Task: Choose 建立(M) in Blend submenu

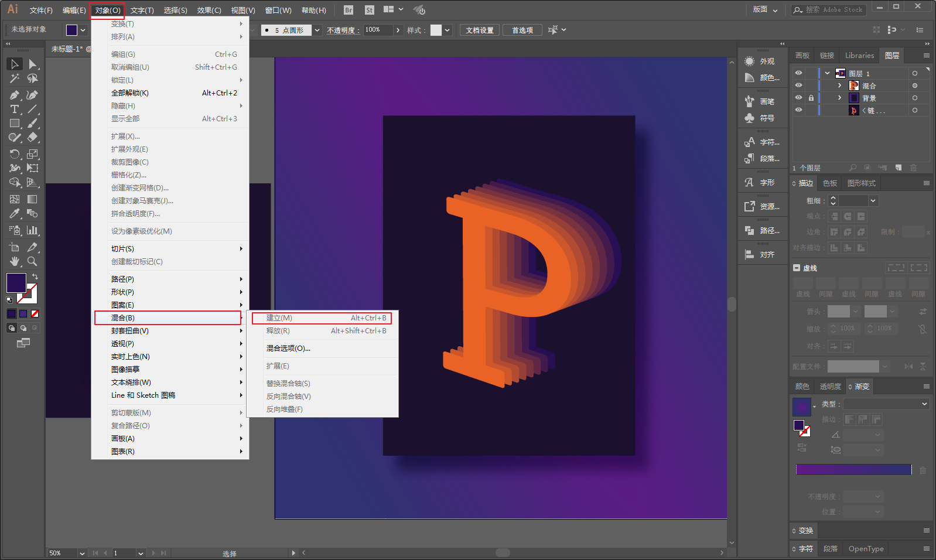Action: pos(322,318)
